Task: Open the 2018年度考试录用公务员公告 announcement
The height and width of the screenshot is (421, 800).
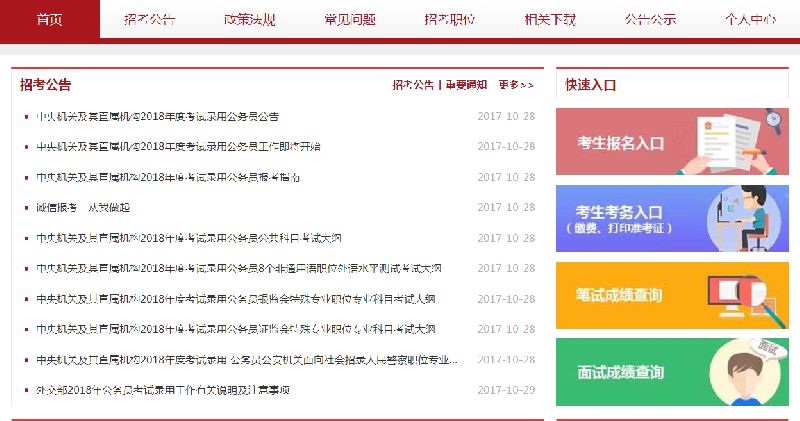Action: [157, 116]
